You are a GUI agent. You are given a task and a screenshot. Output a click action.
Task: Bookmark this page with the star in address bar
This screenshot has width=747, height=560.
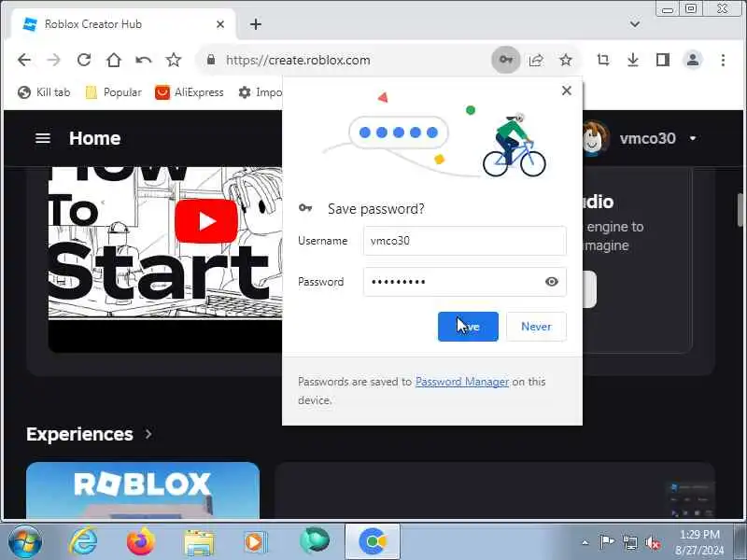click(x=566, y=60)
